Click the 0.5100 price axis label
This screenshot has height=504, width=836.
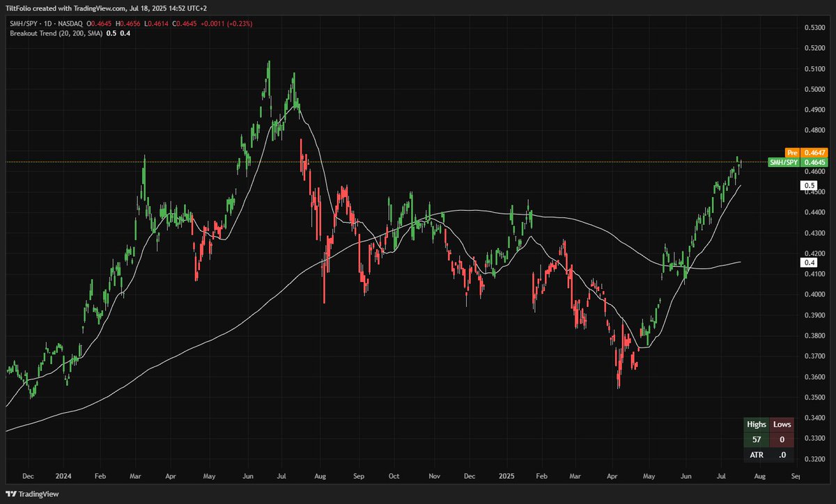814,69
